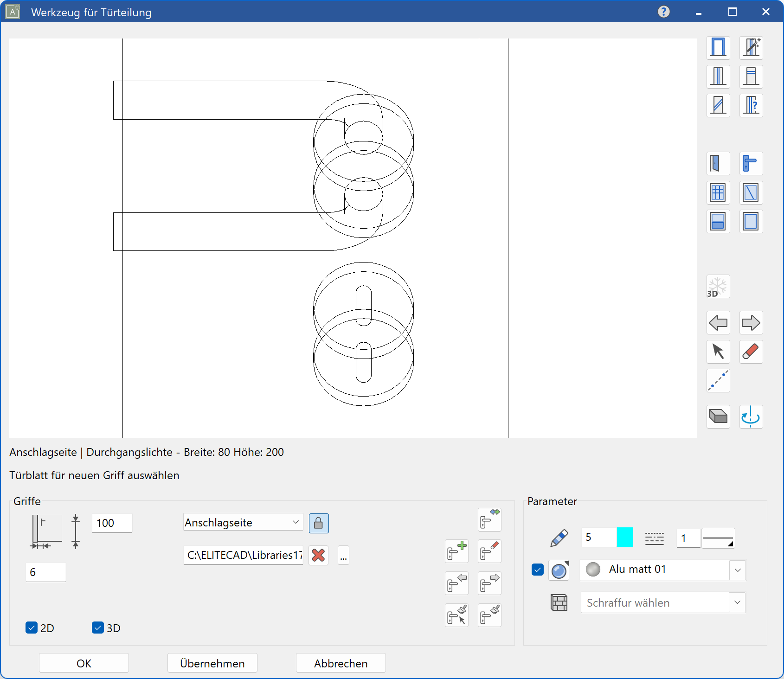This screenshot has width=784, height=679.
Task: Click the left arrow undo icon
Action: (x=718, y=323)
